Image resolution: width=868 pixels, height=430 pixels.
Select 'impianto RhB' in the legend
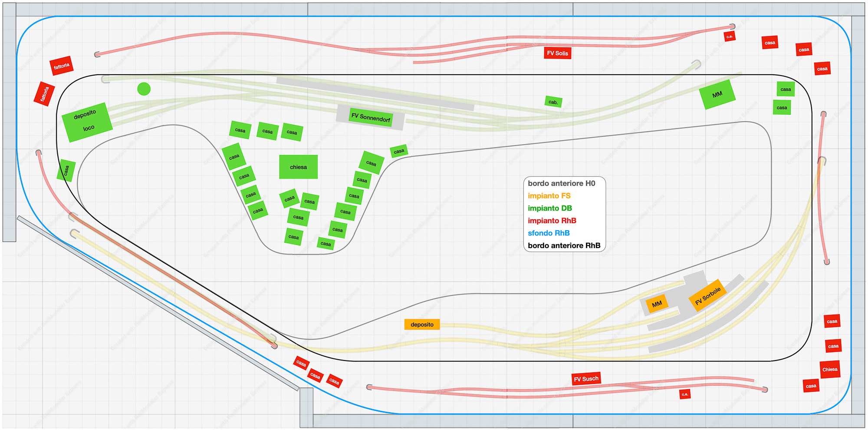552,221
